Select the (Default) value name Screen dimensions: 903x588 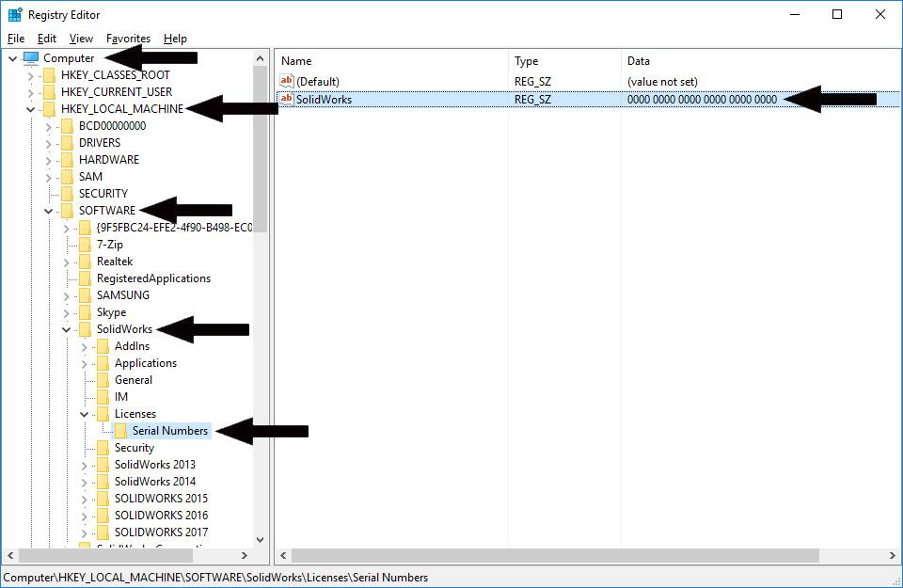coord(318,82)
